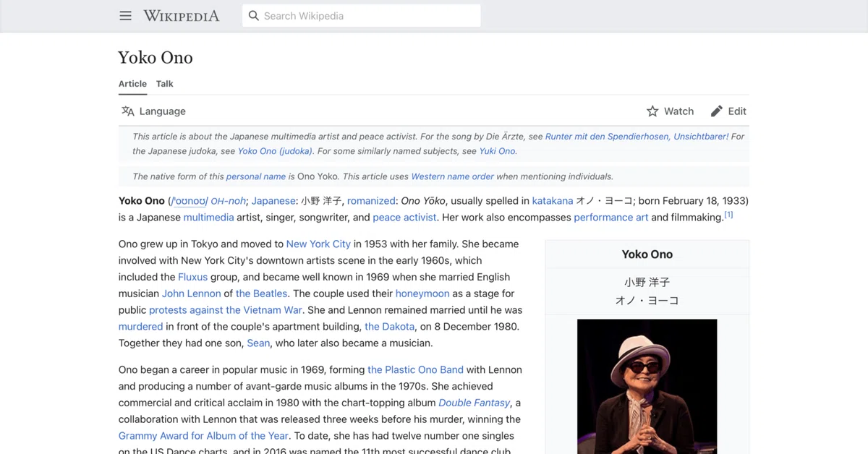Open the Plastic Ono Band link

(416, 369)
